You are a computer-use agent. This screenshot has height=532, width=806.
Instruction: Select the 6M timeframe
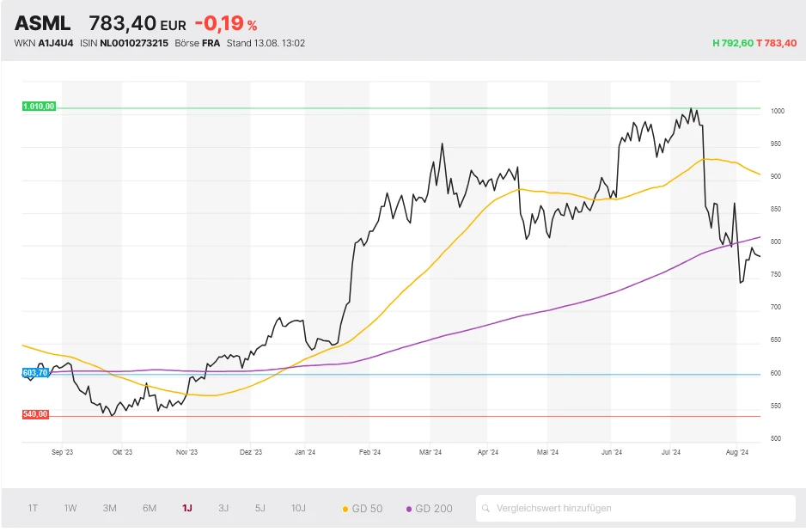click(x=148, y=508)
